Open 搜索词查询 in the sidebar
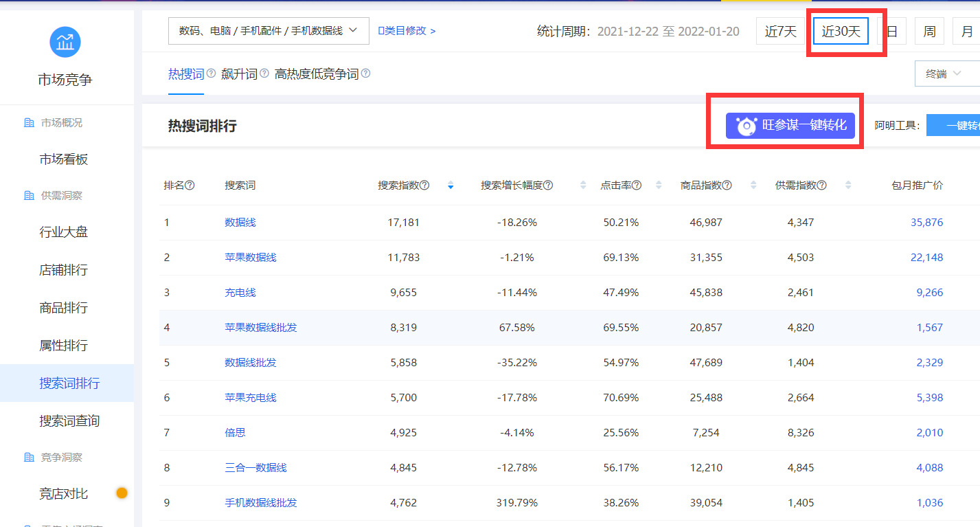This screenshot has width=980, height=527. click(x=69, y=421)
